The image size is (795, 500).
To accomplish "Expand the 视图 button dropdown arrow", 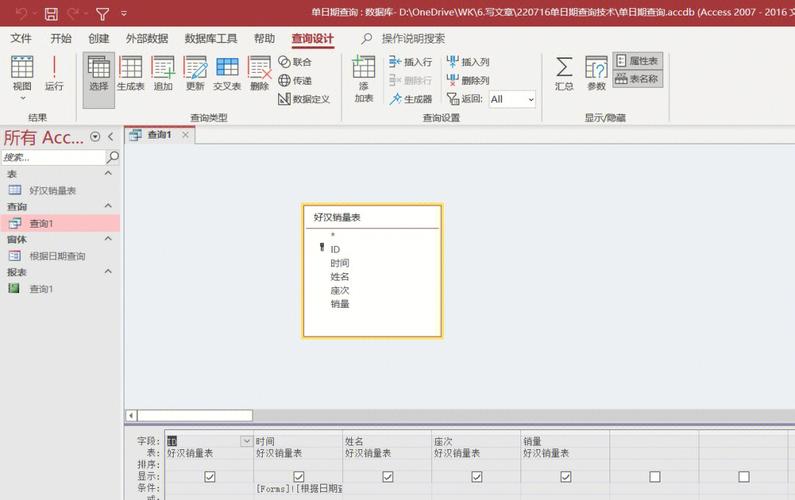I will pyautogui.click(x=22, y=98).
